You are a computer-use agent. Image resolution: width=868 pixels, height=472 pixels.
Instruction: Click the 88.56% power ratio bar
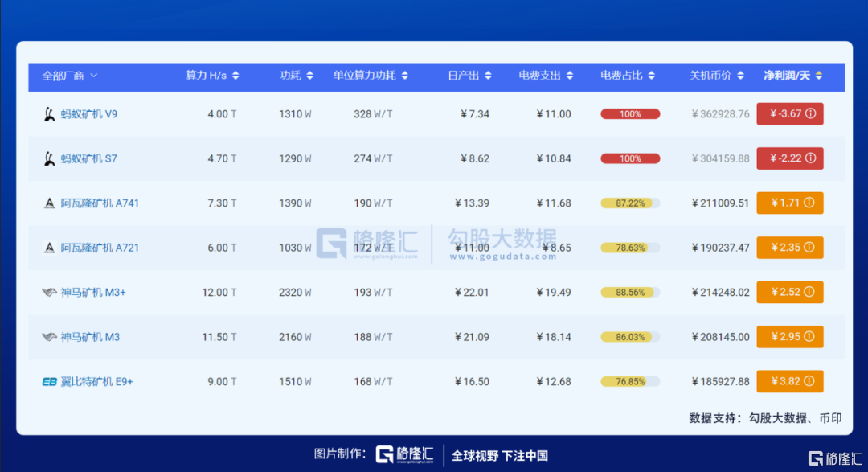click(630, 292)
